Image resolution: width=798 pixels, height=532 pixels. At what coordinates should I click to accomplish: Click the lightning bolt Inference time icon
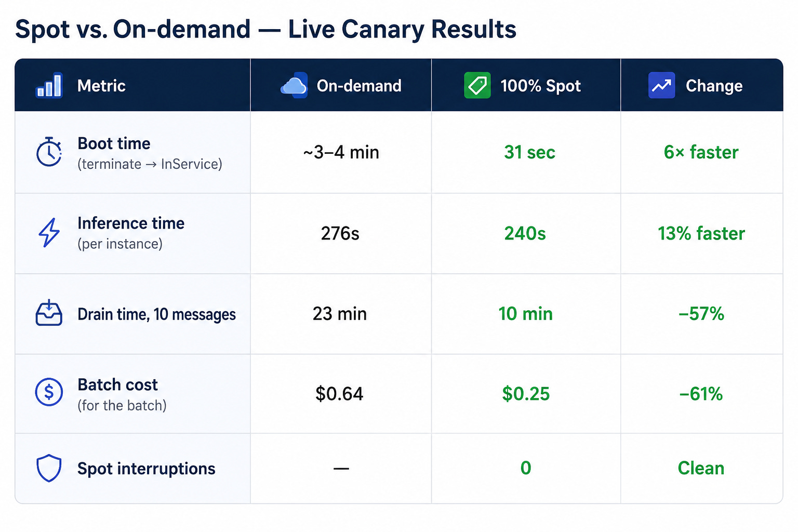coord(49,232)
